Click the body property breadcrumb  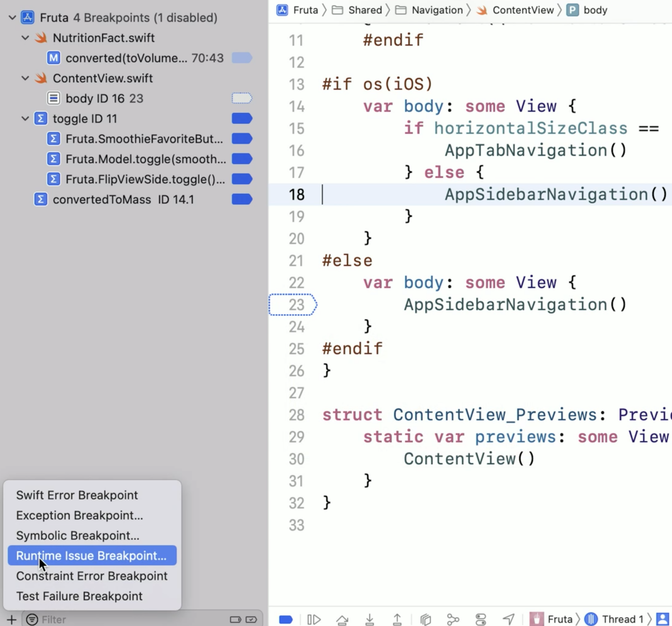(587, 10)
